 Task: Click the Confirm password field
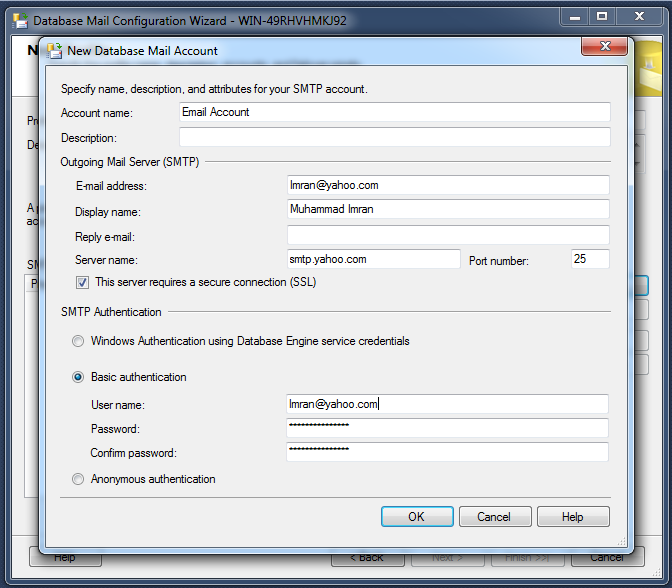(x=447, y=452)
